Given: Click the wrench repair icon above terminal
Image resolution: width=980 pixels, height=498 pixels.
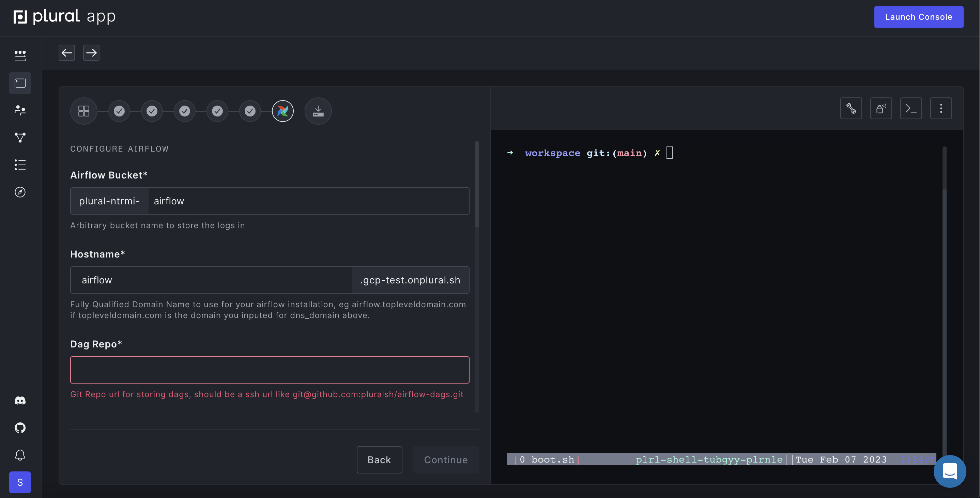Looking at the screenshot, I should (851, 108).
